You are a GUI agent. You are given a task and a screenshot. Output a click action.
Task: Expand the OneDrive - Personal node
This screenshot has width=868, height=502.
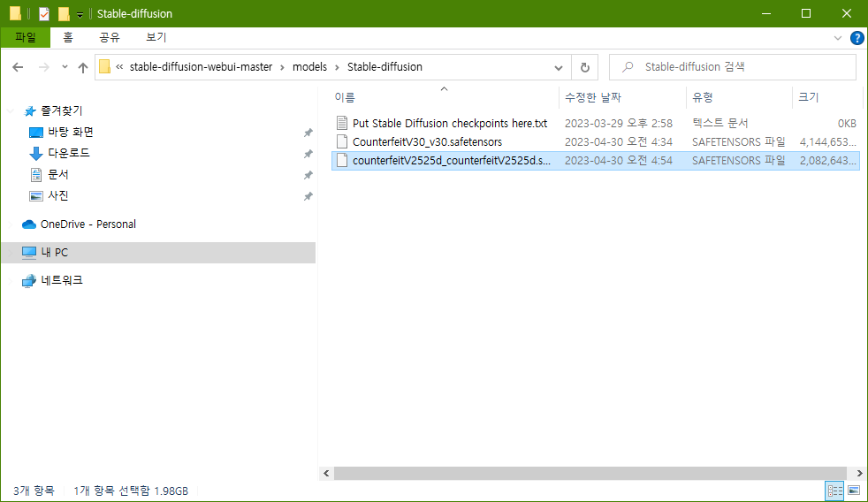11,224
